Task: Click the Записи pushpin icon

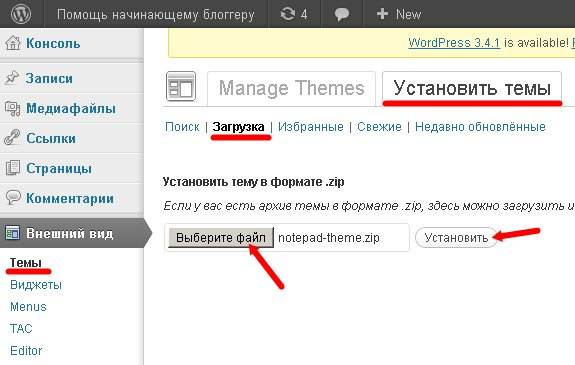Action: tap(12, 78)
